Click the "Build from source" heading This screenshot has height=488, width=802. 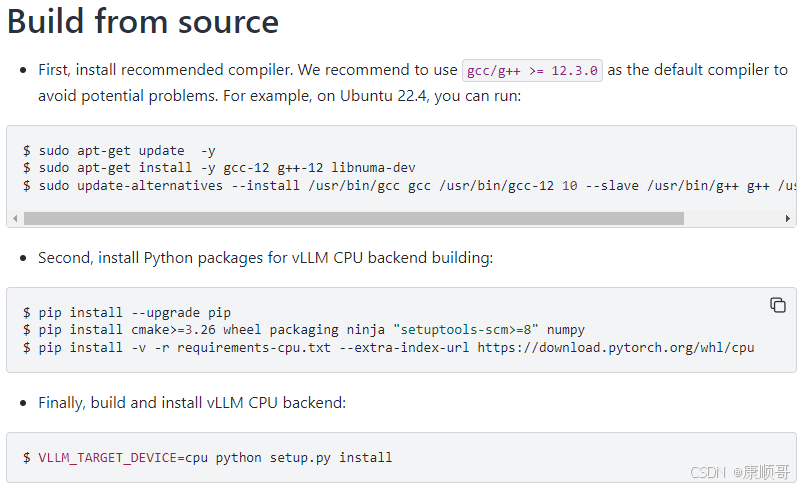(143, 22)
